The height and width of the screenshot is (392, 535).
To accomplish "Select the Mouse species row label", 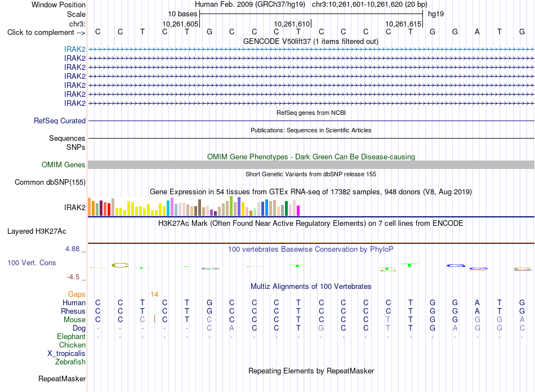I will pyautogui.click(x=74, y=320).
